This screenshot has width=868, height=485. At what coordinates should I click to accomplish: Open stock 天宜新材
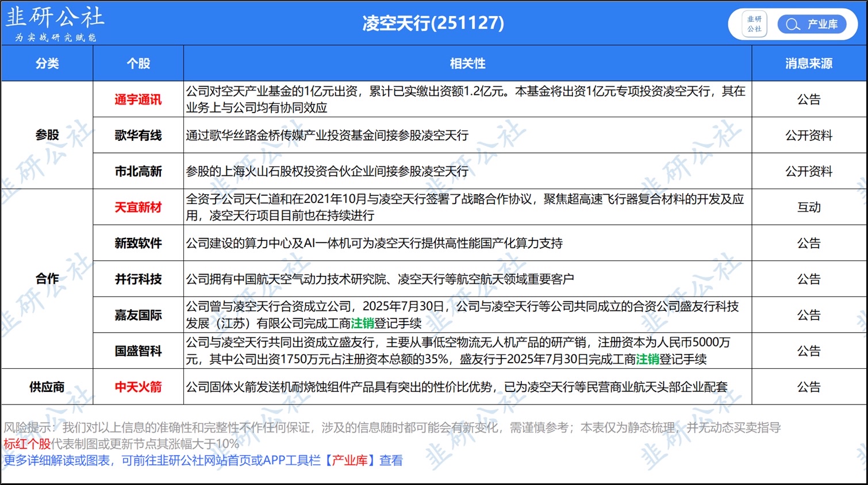point(138,207)
